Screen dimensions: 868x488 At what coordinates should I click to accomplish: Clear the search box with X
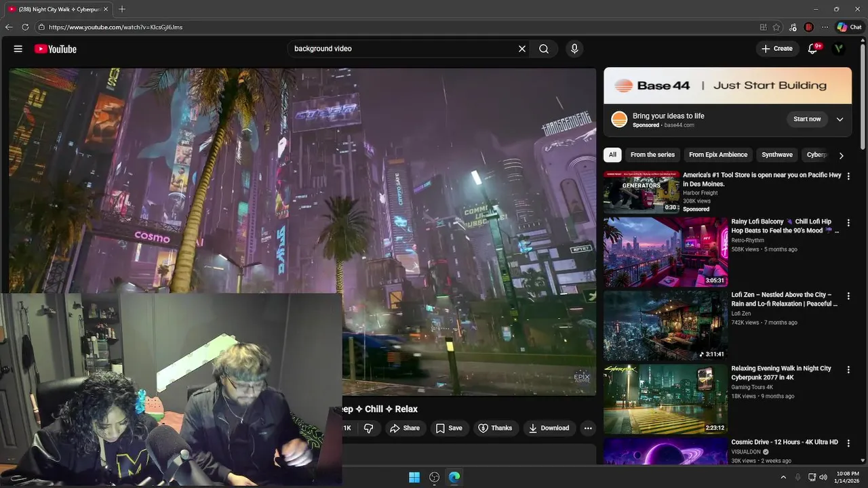tap(522, 49)
